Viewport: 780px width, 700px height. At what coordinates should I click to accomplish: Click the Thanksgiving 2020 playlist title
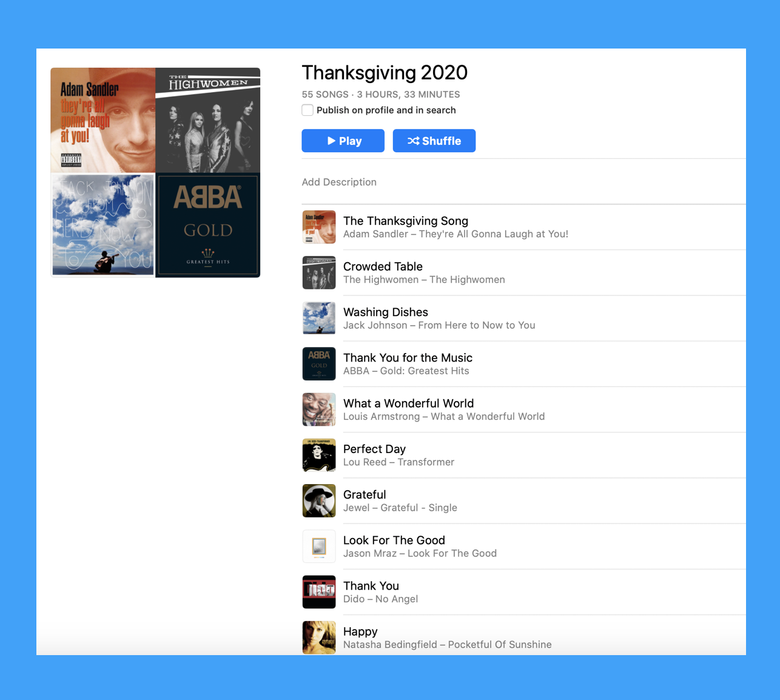coord(385,73)
